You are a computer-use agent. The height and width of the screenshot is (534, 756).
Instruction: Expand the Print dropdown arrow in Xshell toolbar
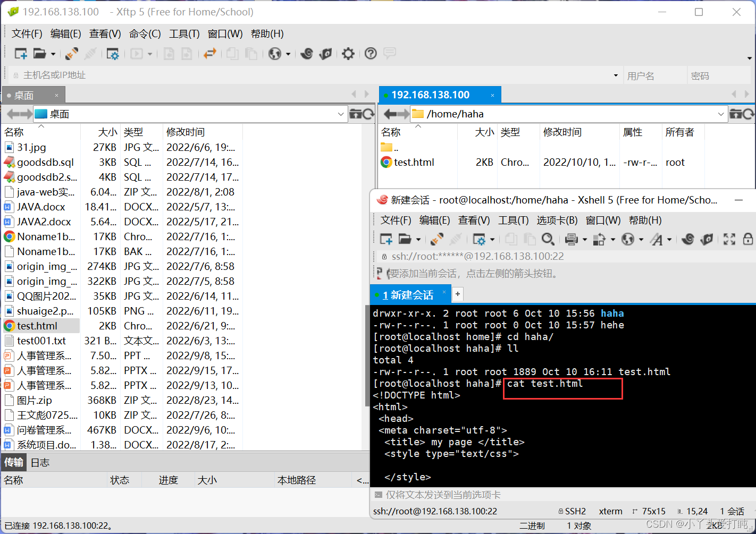tap(585, 240)
